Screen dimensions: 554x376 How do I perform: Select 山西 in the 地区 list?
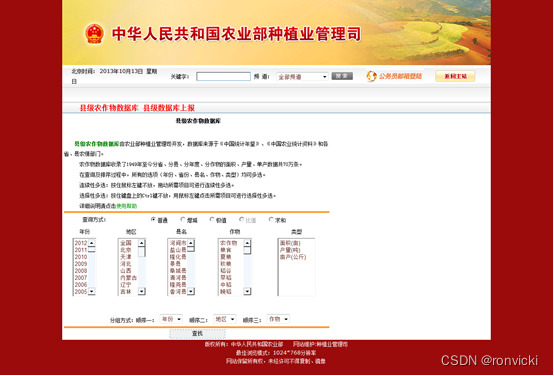point(126,271)
